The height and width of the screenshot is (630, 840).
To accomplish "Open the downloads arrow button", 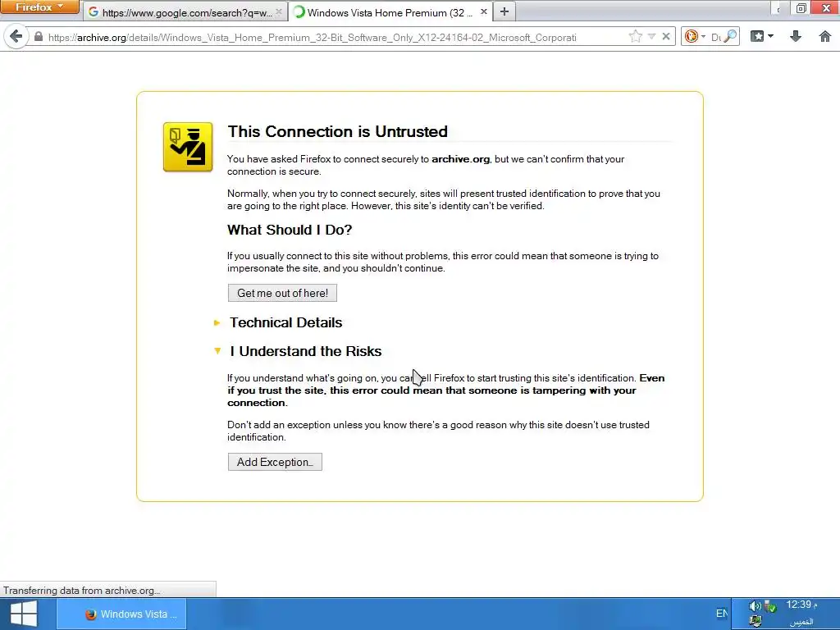I will 796,36.
